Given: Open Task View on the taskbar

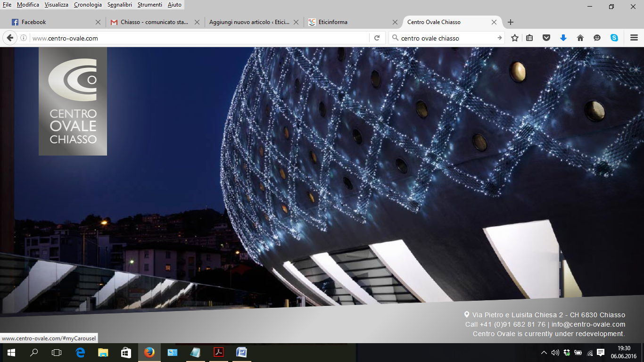Looking at the screenshot, I should (57, 353).
